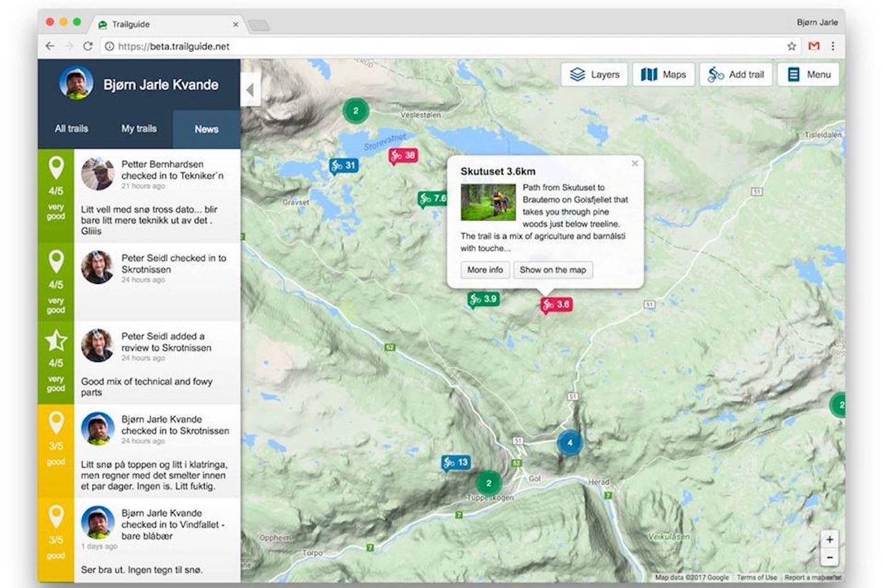The height and width of the screenshot is (588, 883).
Task: Close the Skutuset 3.6km popup
Action: click(x=635, y=163)
